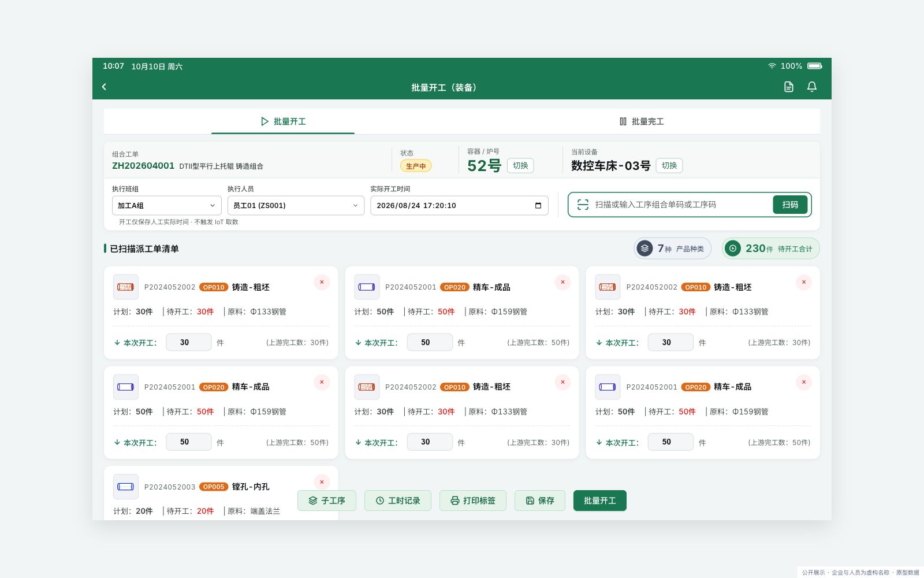Screen dimensions: 924x578
Task: Click the 生产中 status badge
Action: click(416, 166)
